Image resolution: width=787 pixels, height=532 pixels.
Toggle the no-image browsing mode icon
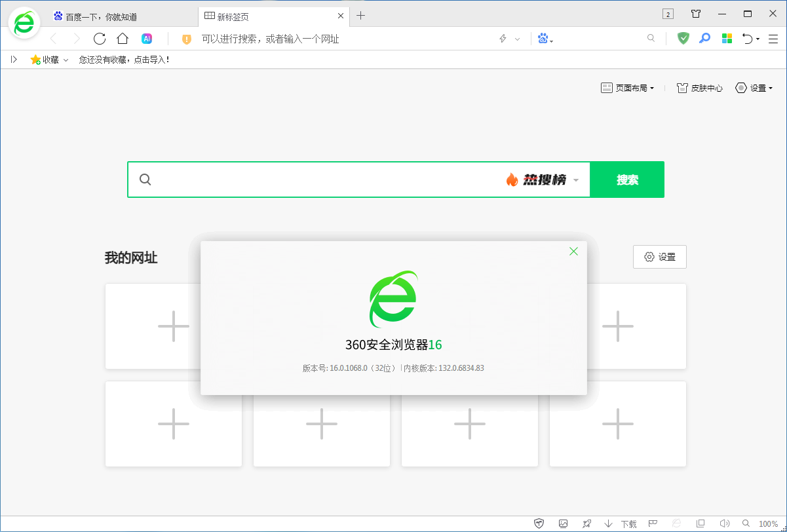pos(563,523)
